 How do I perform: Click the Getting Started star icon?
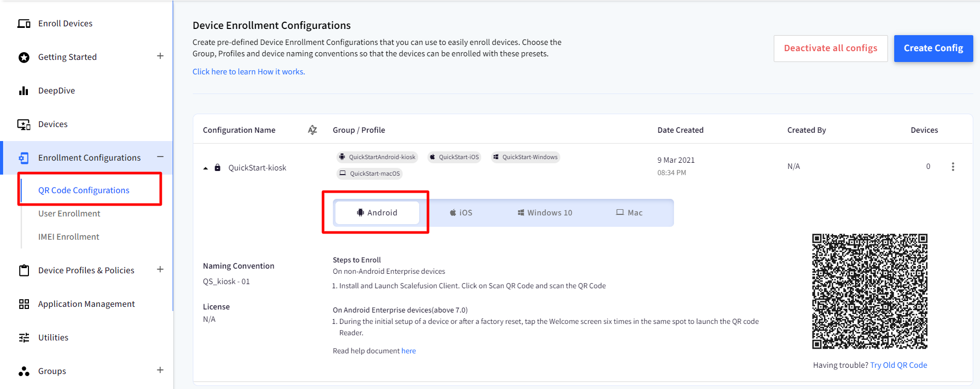[24, 57]
